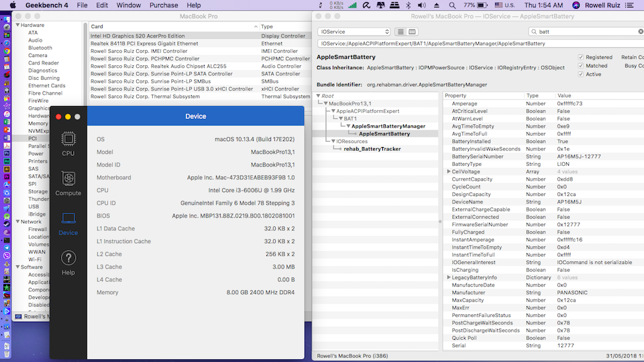Image resolution: width=644 pixels, height=362 pixels.
Task: Launch Safari from the dock
Action: (7, 43)
